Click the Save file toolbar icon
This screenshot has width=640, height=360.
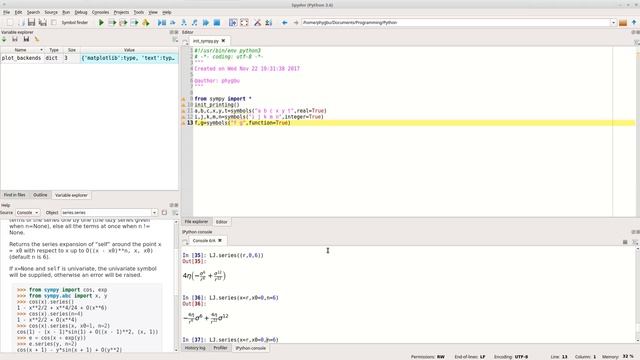(31, 23)
